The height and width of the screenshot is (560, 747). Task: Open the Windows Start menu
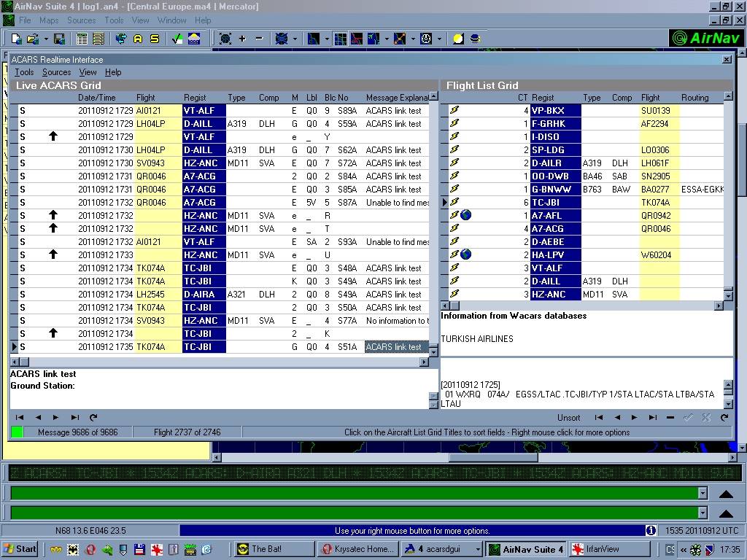[x=20, y=549]
